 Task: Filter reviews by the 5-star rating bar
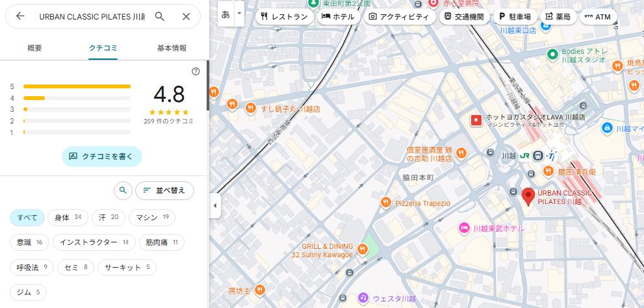77,86
